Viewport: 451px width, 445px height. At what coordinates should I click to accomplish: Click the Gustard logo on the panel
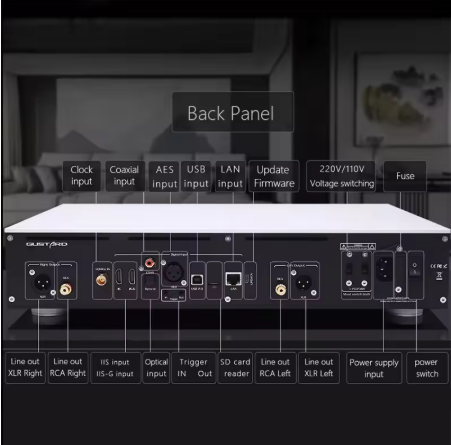[x=47, y=245]
